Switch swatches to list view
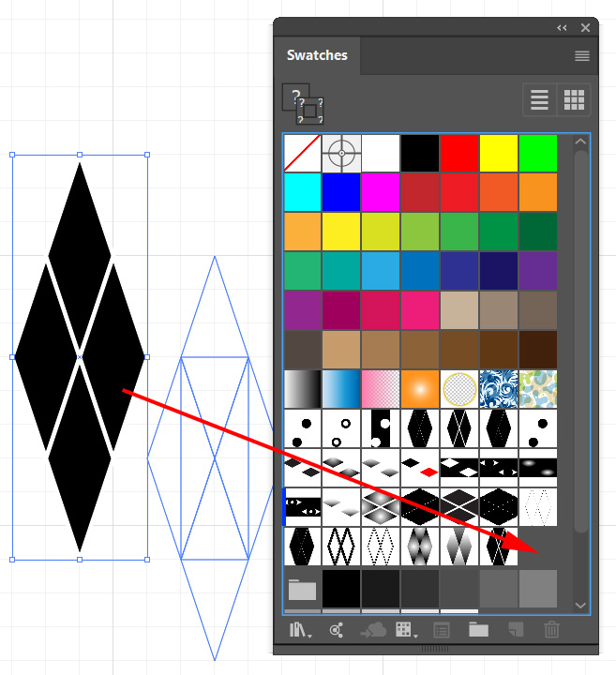The width and height of the screenshot is (616, 675). pos(539,99)
